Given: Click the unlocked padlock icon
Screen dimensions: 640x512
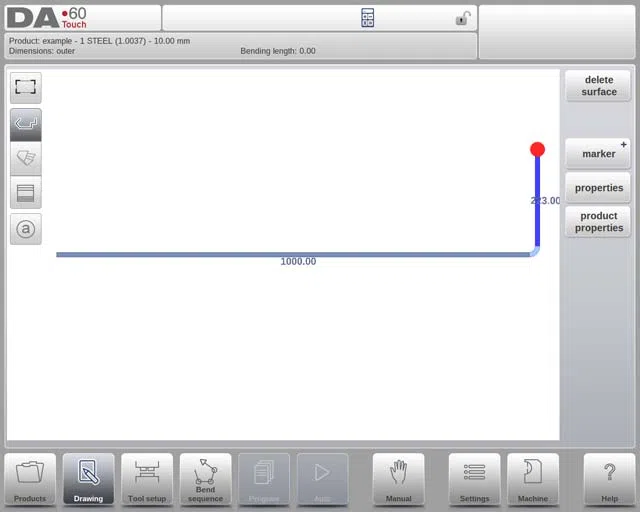Looking at the screenshot, I should click(x=463, y=18).
